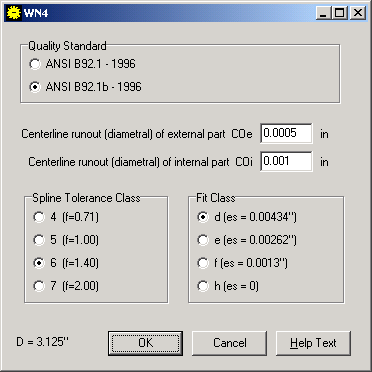This screenshot has width=372, height=372.
Task: Close the WN4 window
Action: pos(357,13)
